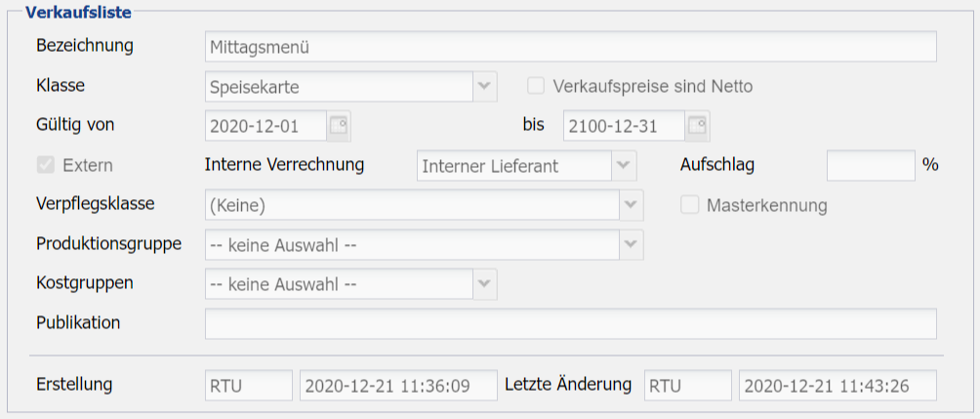
Task: Open the calendar picker for the bis date
Action: tap(697, 126)
